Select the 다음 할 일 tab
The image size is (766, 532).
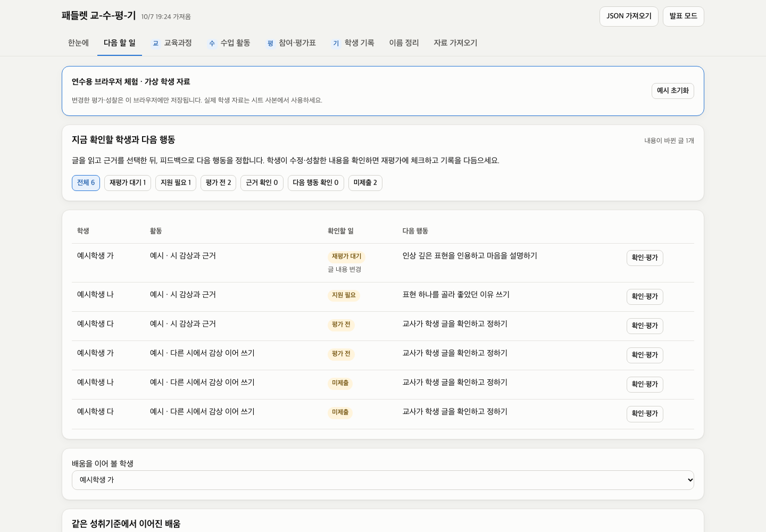(x=120, y=43)
